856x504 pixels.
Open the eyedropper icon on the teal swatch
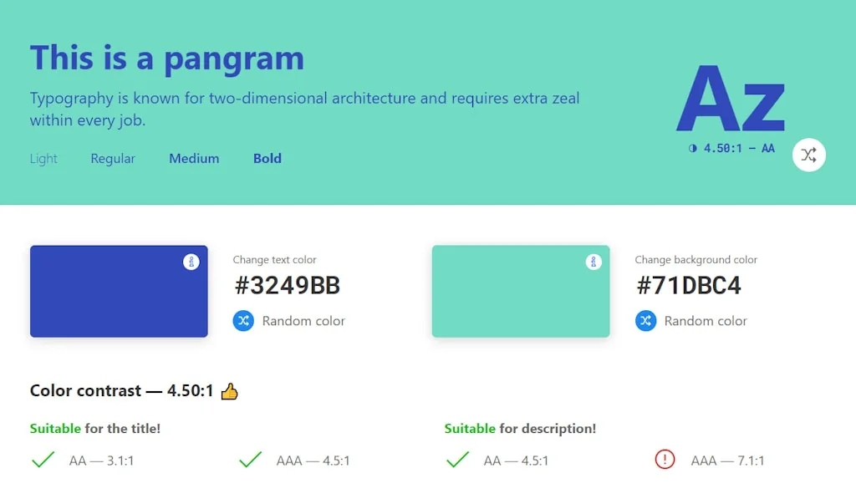click(594, 262)
